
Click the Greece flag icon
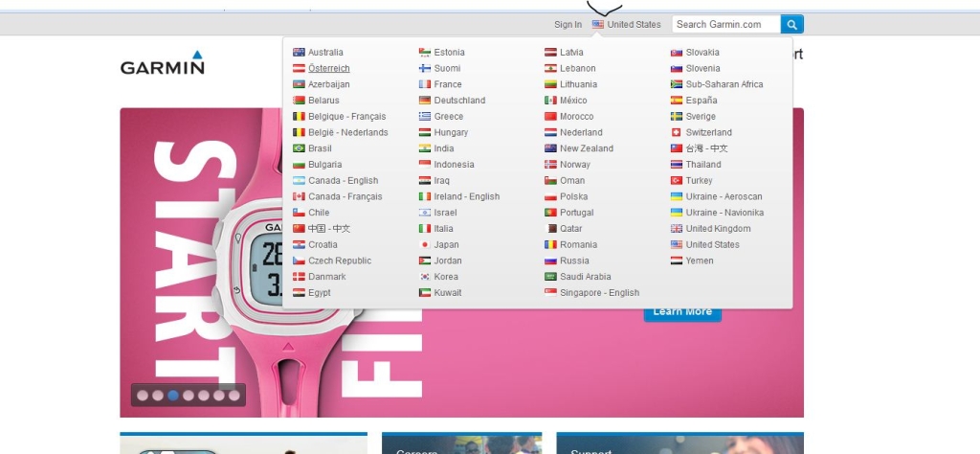click(425, 116)
